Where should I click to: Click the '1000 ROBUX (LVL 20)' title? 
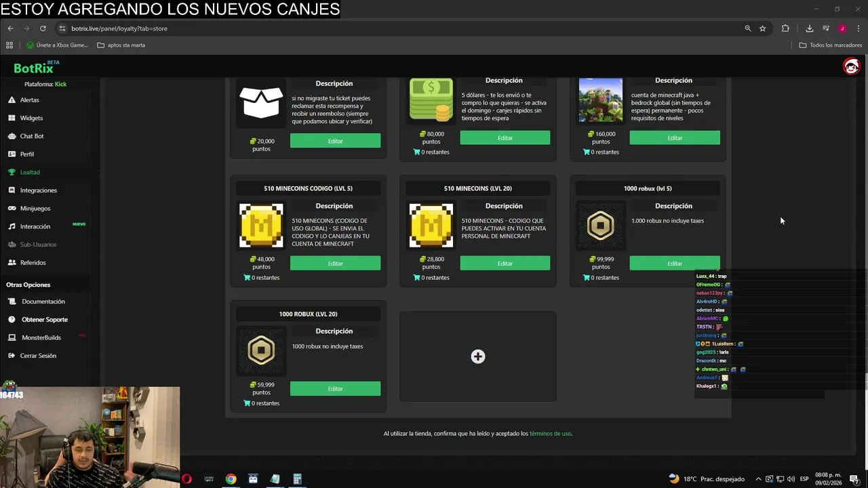pyautogui.click(x=308, y=314)
